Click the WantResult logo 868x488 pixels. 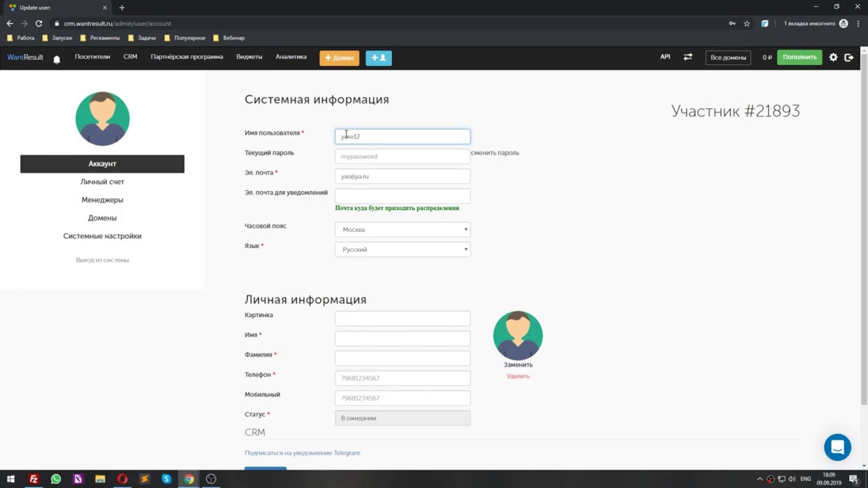(x=25, y=58)
